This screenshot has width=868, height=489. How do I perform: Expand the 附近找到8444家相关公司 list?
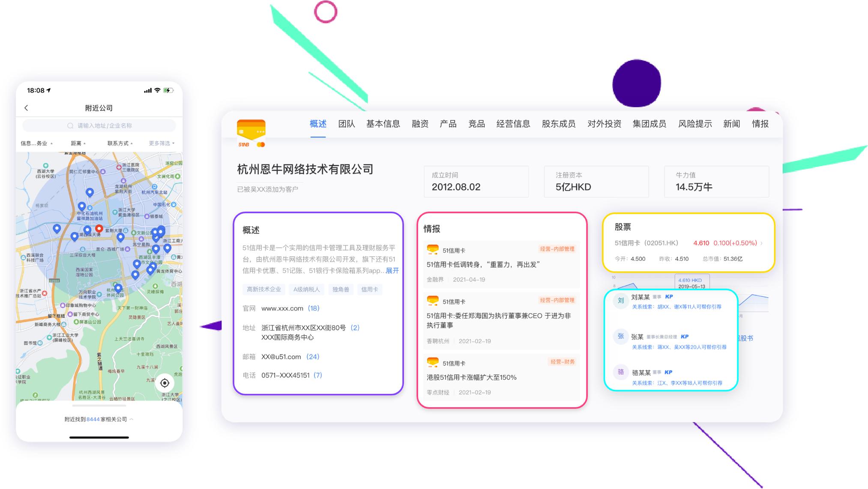(x=99, y=419)
